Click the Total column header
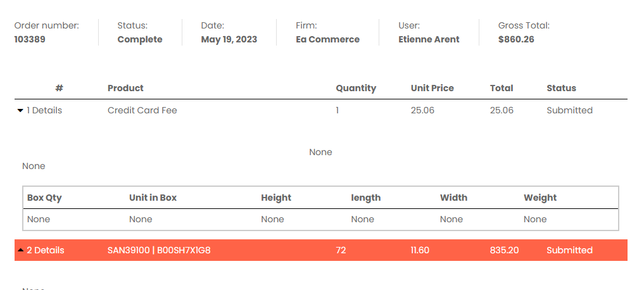Screen dimensions: 644x290 pyautogui.click(x=502, y=88)
